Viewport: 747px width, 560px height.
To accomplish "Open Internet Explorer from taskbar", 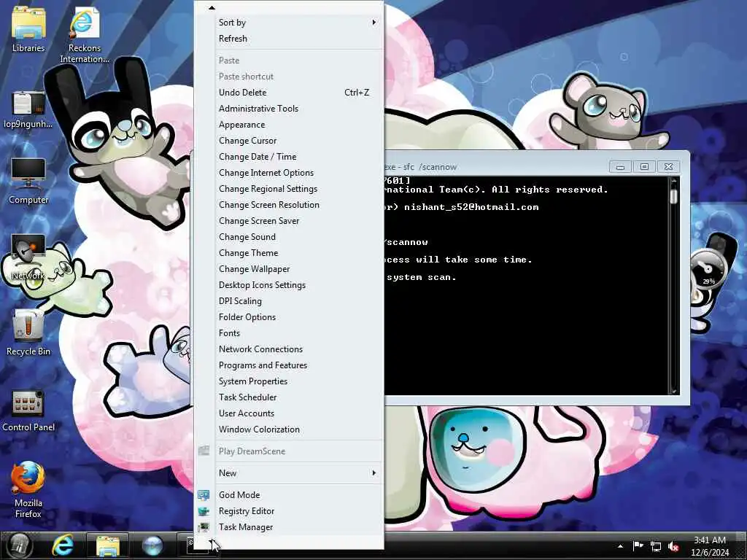I will [63, 545].
